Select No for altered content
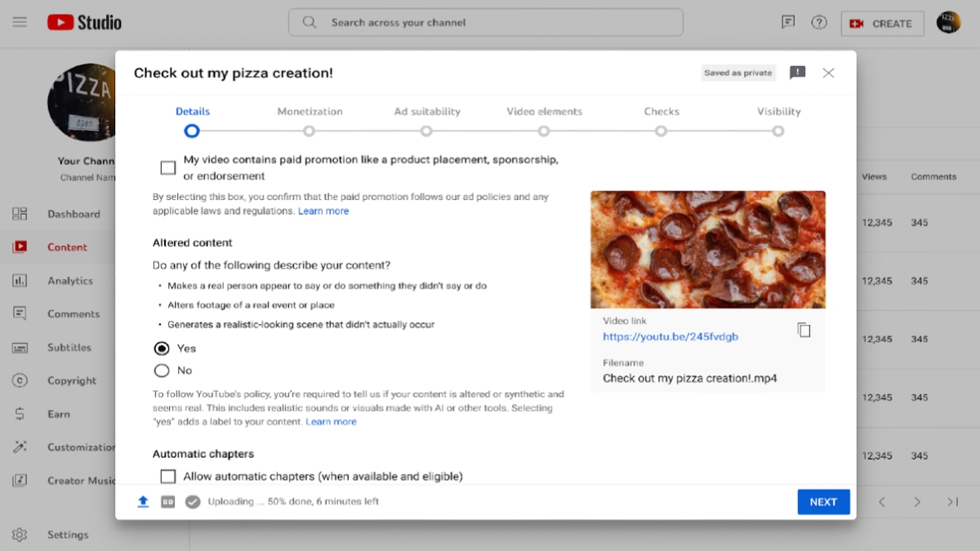Viewport: 980px width, 551px height. click(x=162, y=371)
